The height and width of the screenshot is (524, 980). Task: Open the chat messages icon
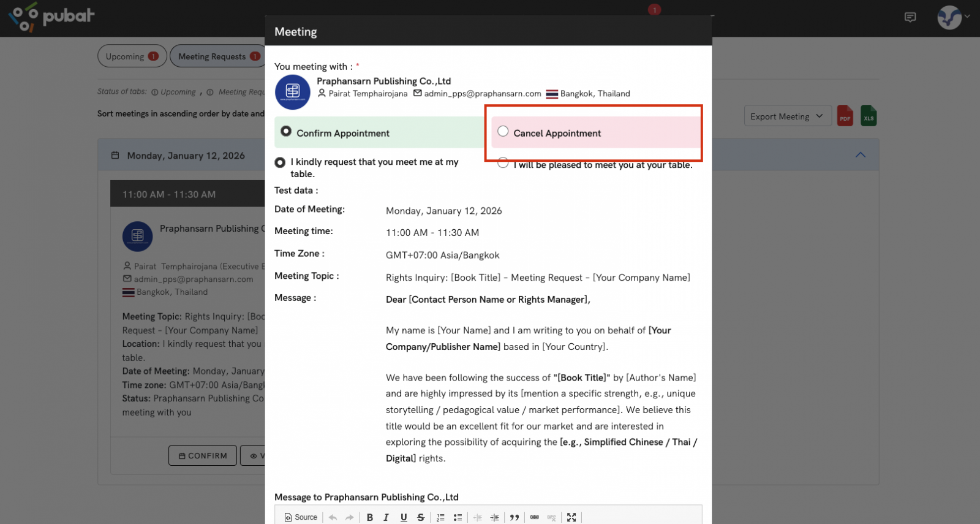910,17
